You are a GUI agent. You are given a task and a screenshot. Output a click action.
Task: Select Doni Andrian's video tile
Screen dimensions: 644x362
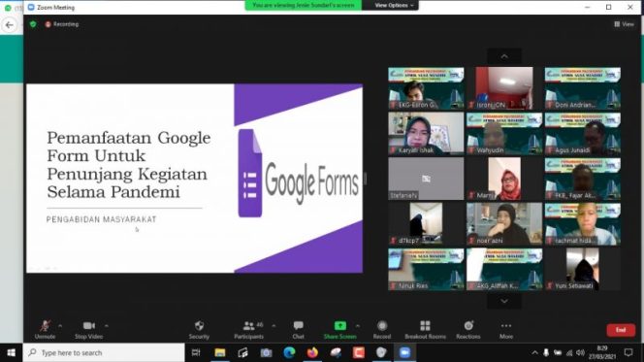[x=582, y=88]
